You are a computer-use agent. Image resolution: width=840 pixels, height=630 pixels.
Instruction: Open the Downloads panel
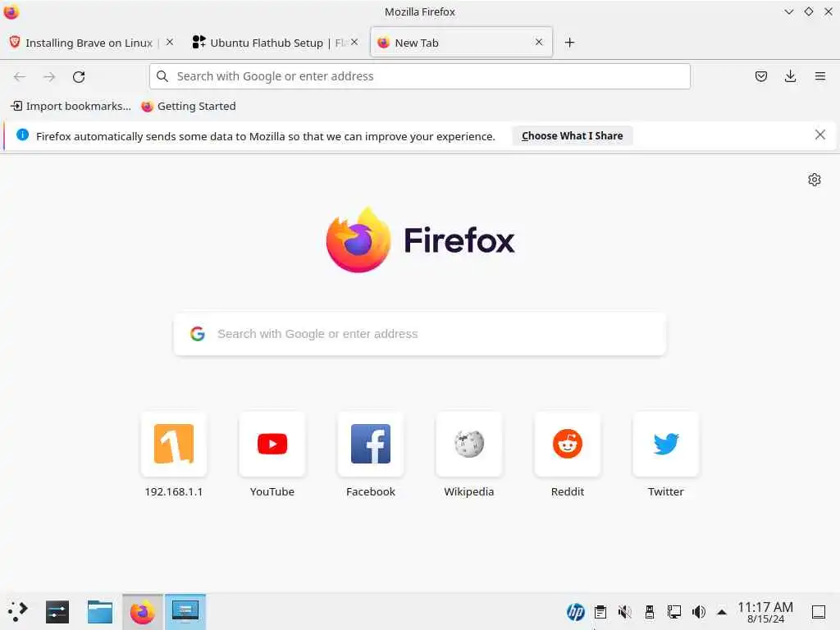coord(790,76)
